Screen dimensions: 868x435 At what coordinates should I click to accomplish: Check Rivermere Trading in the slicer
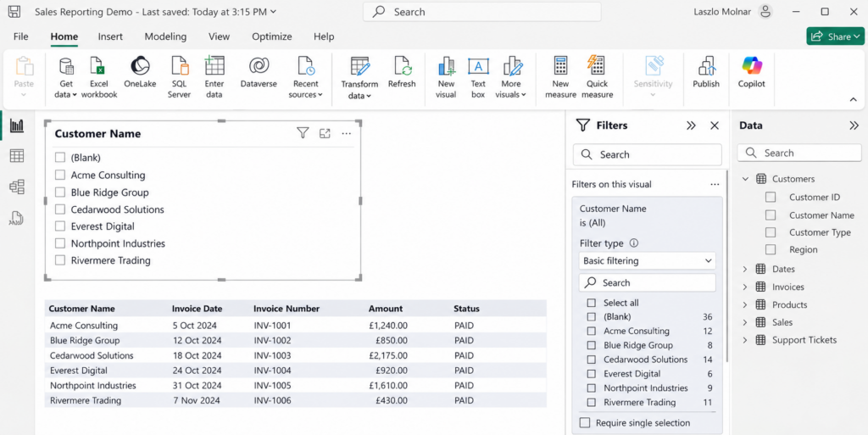pos(60,260)
